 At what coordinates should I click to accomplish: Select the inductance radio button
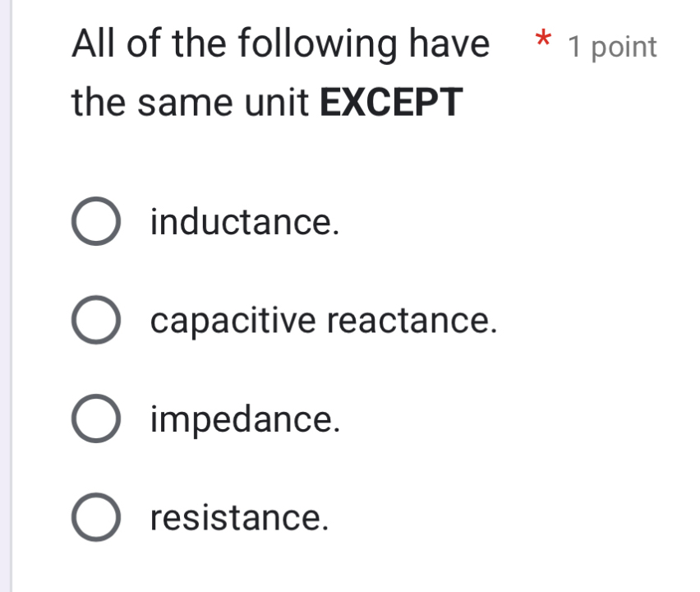pos(96,223)
